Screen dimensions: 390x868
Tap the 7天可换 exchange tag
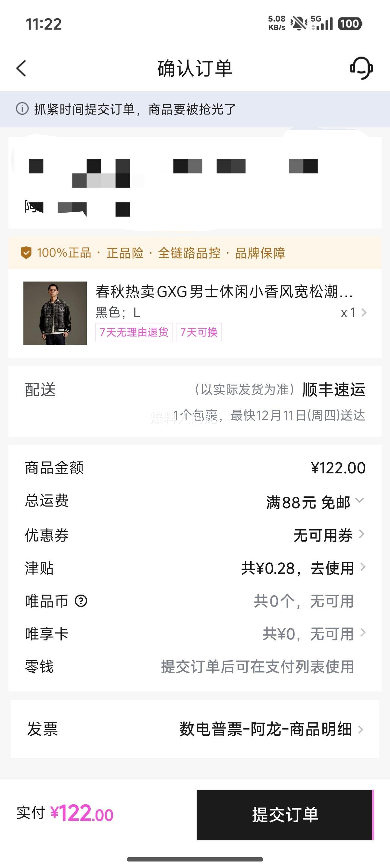[199, 332]
